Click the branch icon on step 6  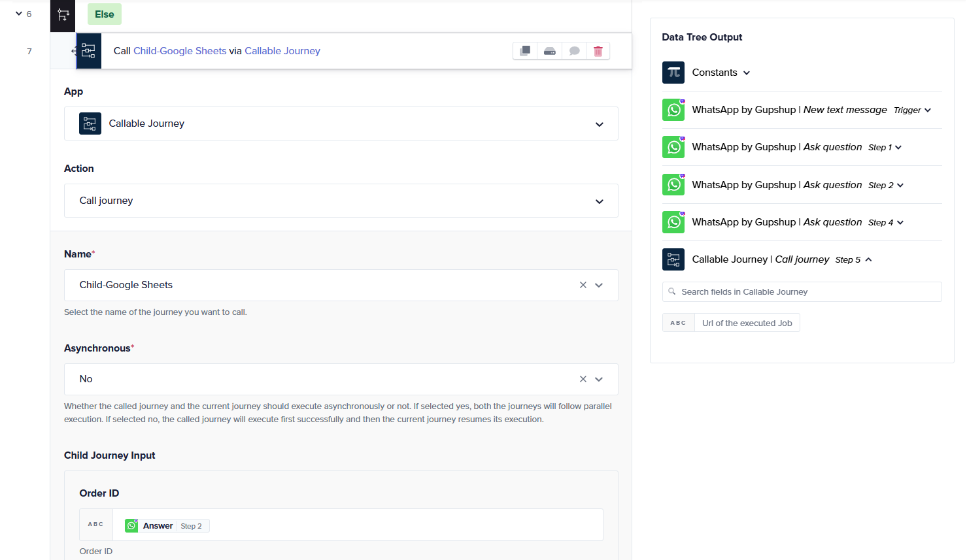point(63,14)
